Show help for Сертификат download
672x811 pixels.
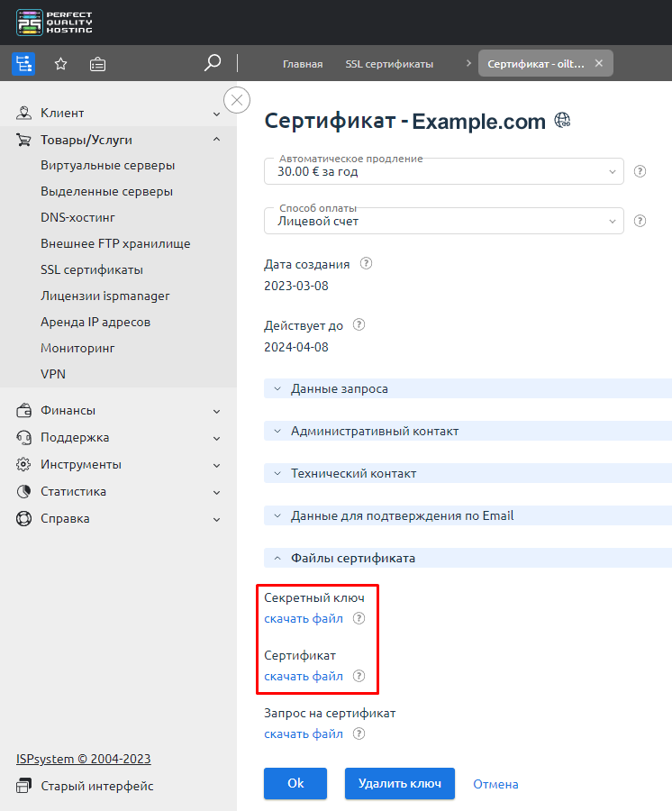[359, 676]
